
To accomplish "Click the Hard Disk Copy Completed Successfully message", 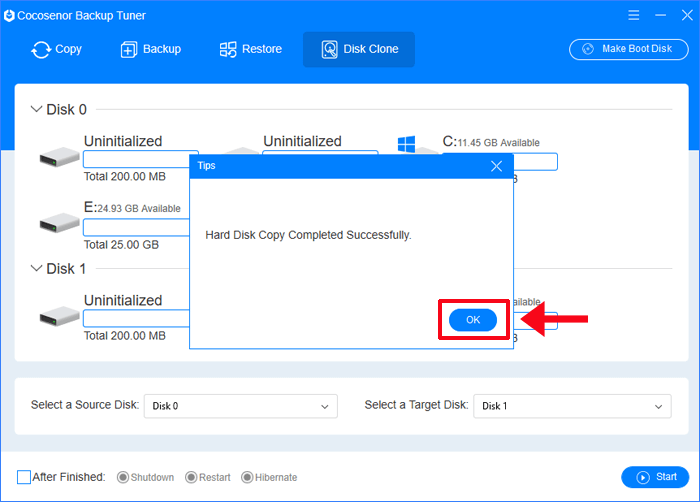I will (x=308, y=235).
